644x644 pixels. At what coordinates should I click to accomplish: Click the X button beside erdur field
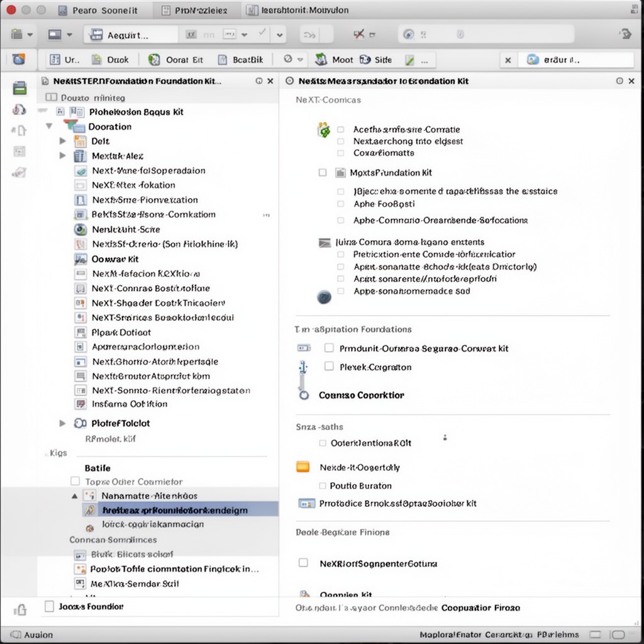(508, 60)
